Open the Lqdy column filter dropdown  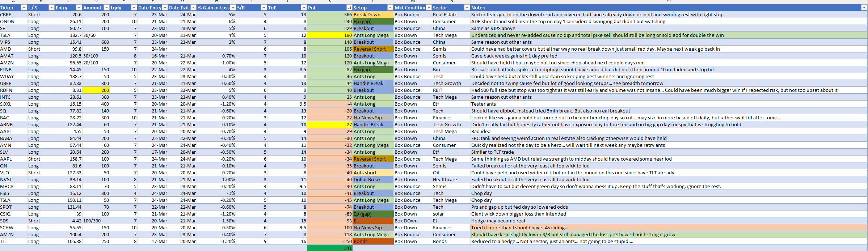click(134, 8)
